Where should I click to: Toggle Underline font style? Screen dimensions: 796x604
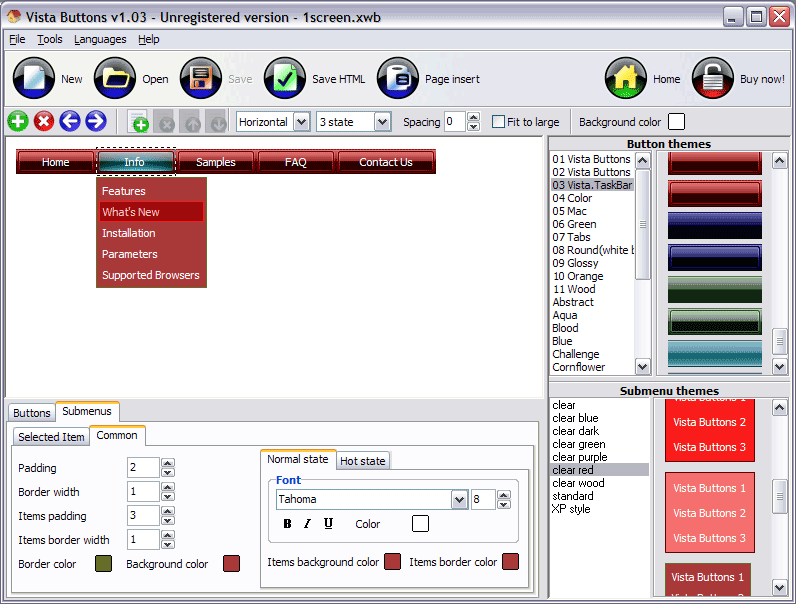pyautogui.click(x=328, y=524)
